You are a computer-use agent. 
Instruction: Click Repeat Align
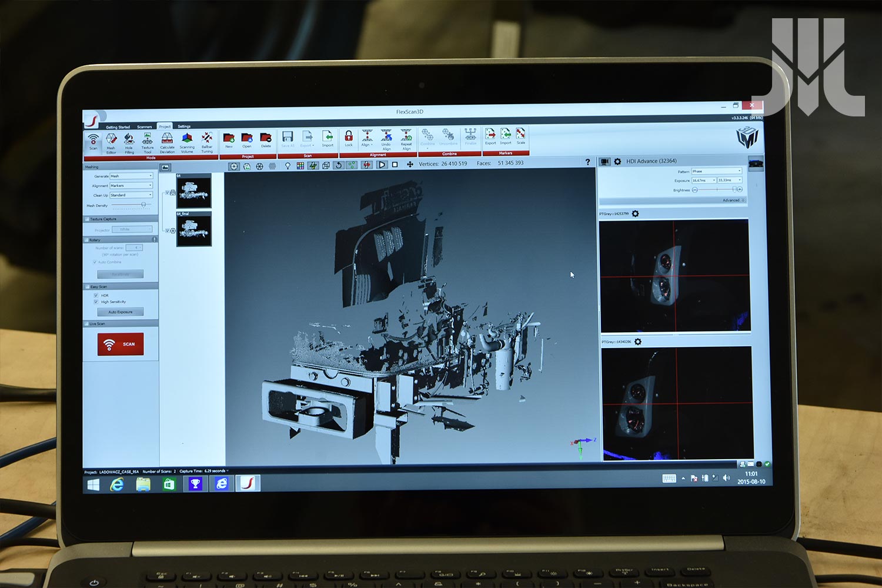coord(406,140)
